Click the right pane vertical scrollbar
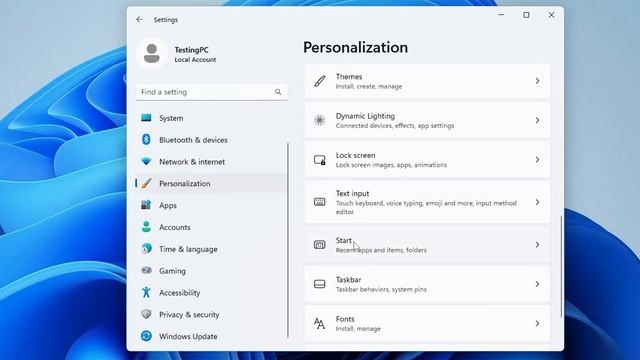 coord(561,266)
